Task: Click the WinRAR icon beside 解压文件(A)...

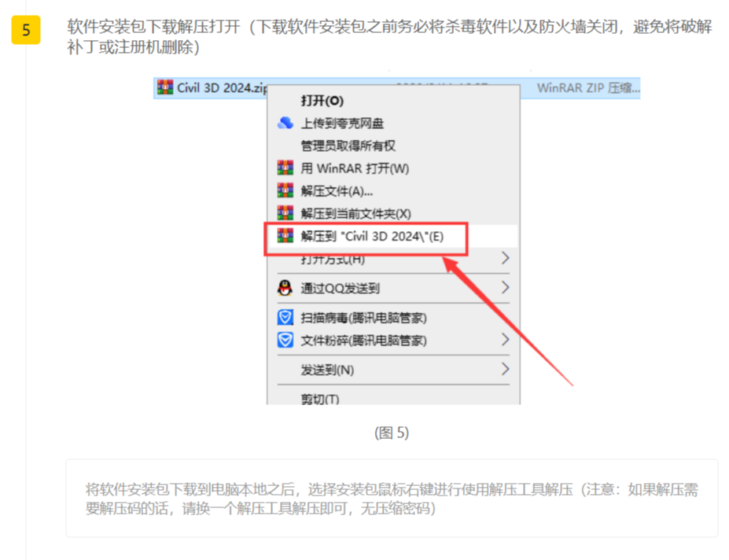Action: point(285,190)
